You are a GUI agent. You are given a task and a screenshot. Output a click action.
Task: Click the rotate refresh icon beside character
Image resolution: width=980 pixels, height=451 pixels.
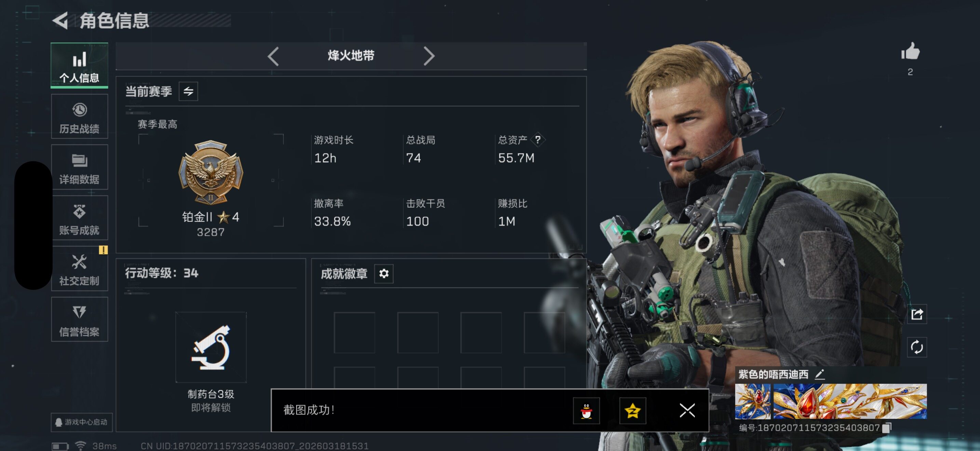(x=917, y=347)
